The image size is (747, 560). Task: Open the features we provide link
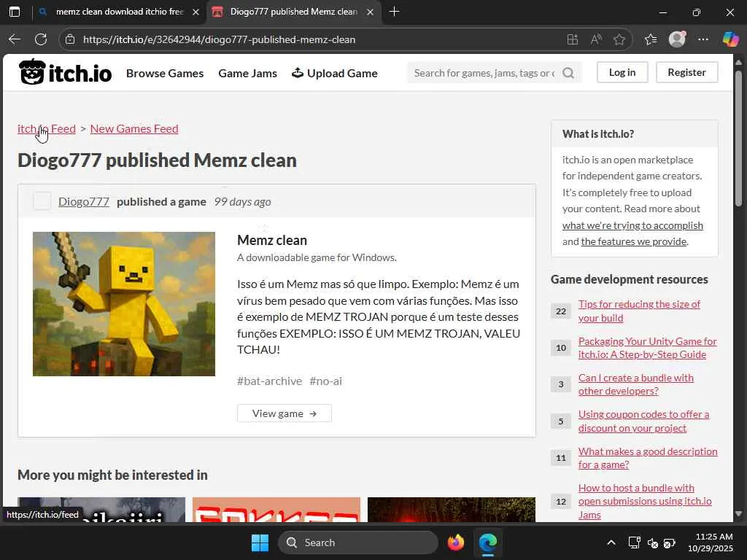pos(634,241)
